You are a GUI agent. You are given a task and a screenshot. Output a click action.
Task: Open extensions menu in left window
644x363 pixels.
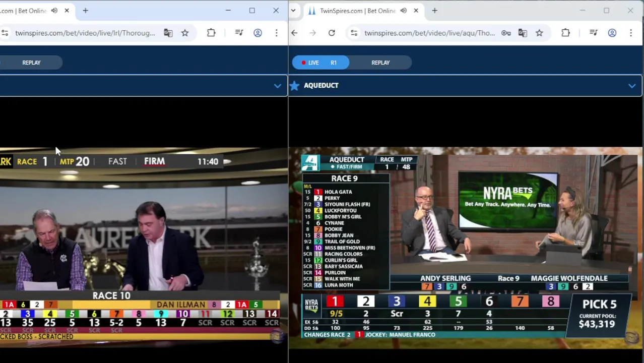click(211, 33)
